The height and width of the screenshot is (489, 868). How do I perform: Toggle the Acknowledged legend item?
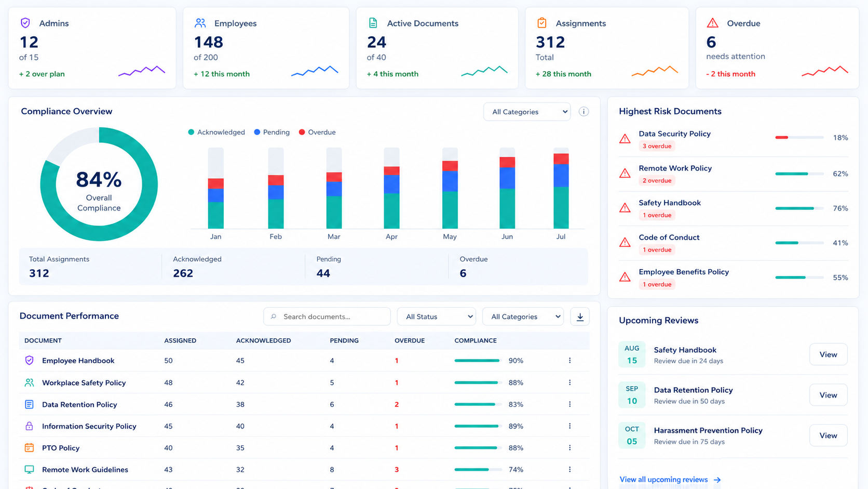click(x=216, y=132)
